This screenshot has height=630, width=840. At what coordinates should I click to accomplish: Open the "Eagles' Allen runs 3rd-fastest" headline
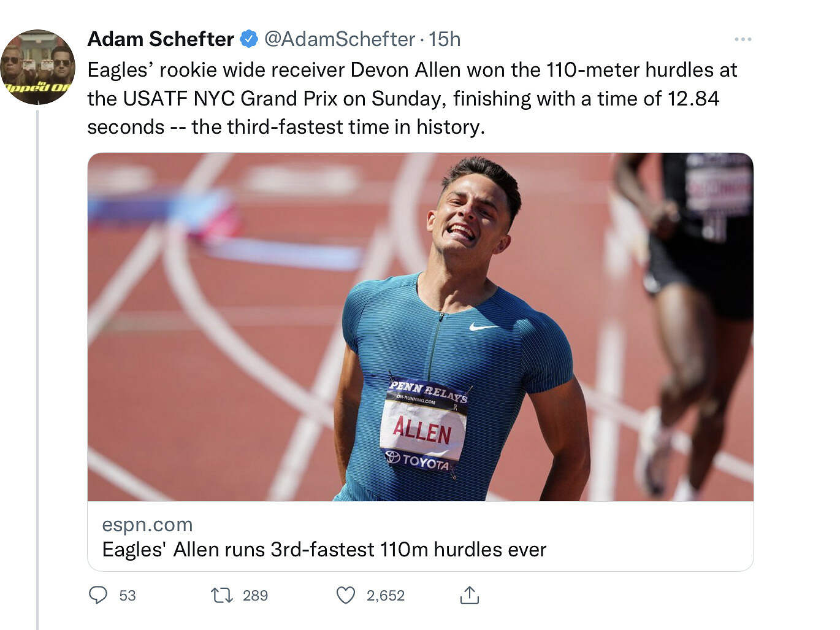pos(324,550)
